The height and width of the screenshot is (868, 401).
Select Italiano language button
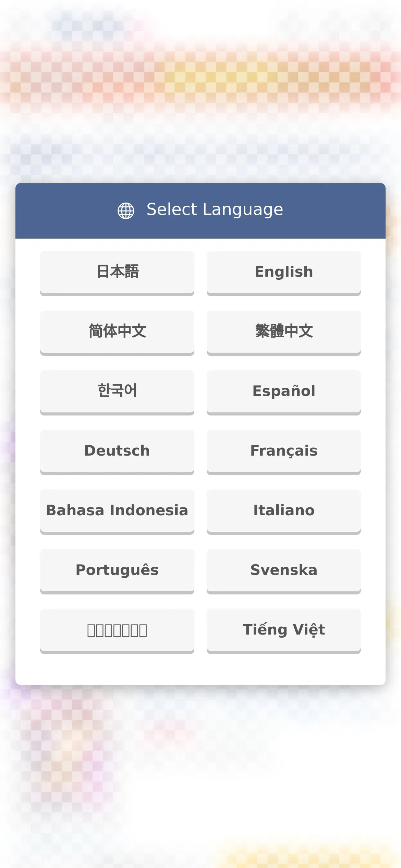click(283, 511)
